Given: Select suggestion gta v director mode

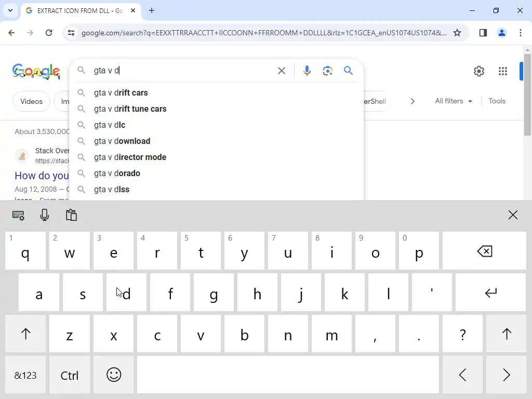Looking at the screenshot, I should coord(216,157).
